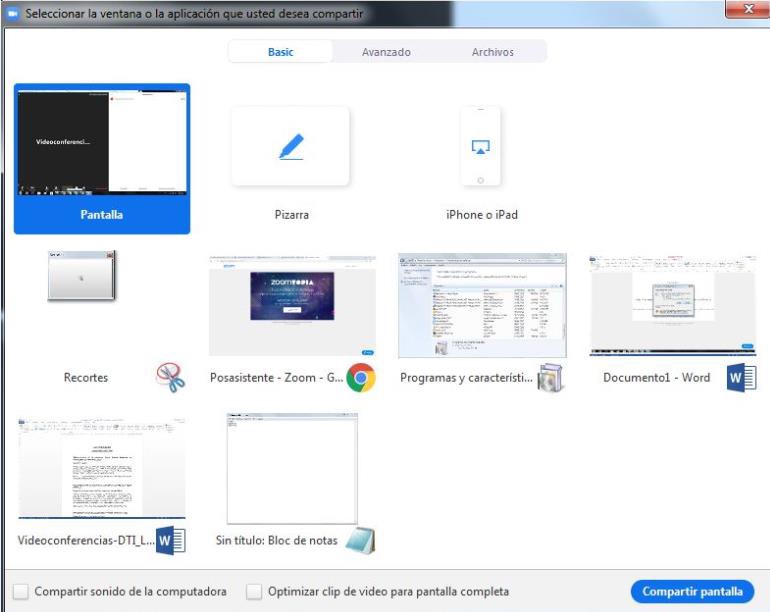Choose the iPhone o iPad AirPlay icon
The height and width of the screenshot is (612, 770).
click(480, 146)
